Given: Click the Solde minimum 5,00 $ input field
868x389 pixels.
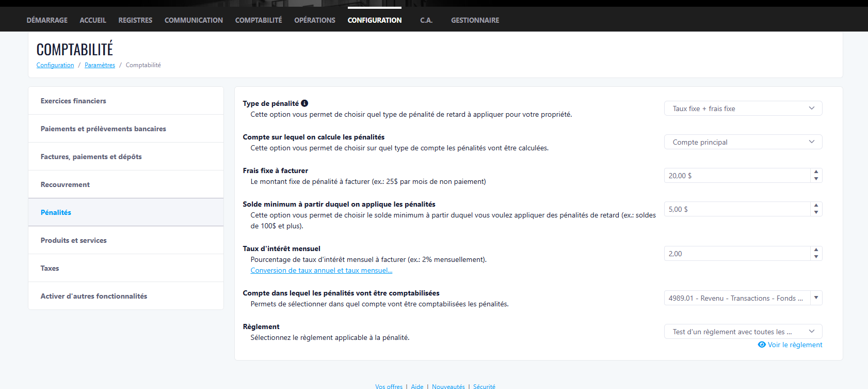Looking at the screenshot, I should 737,209.
